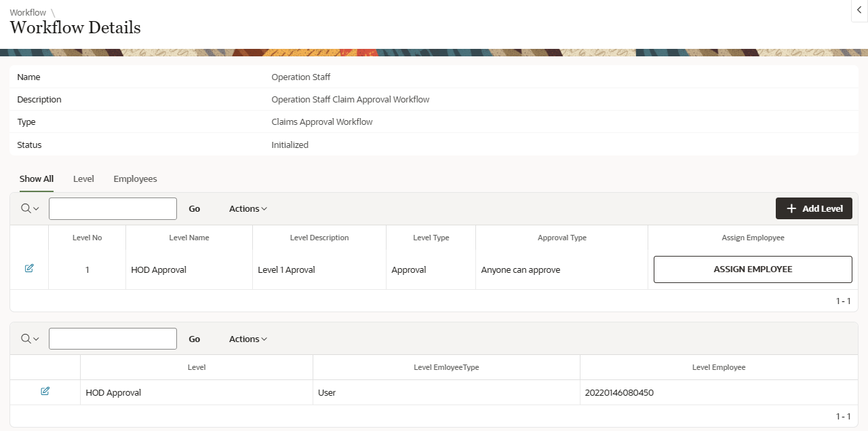Viewport: 868px width, 431px height.
Task: Click the Add Level button
Action: (x=813, y=209)
